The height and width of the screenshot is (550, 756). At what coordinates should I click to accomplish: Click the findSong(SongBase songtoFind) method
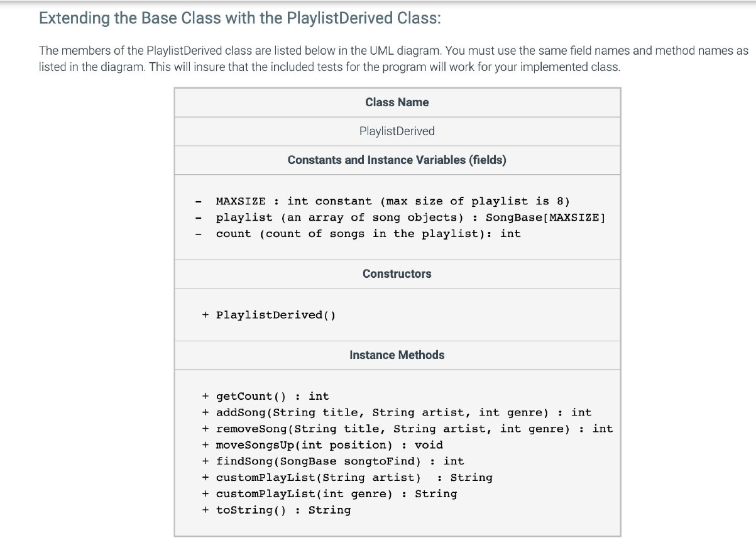(x=340, y=461)
